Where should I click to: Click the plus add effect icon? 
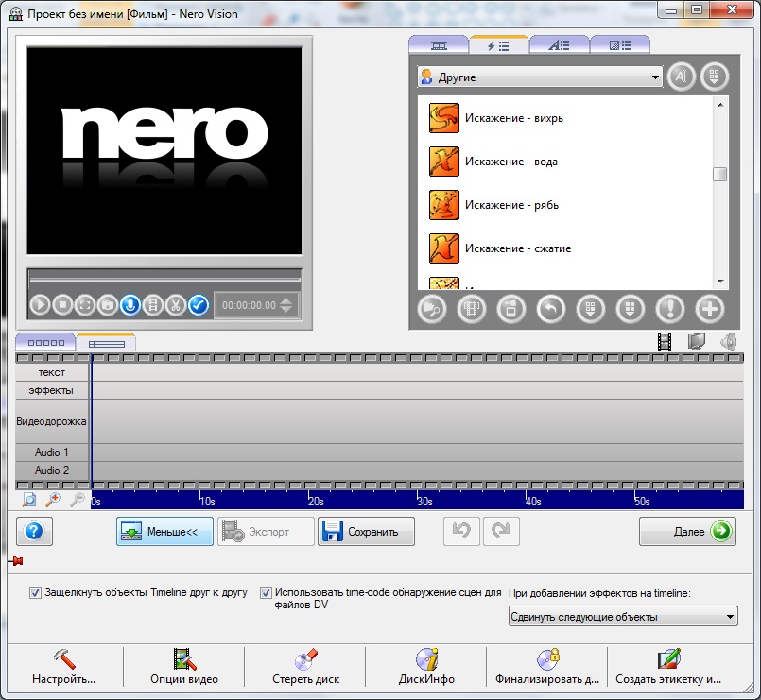click(710, 309)
